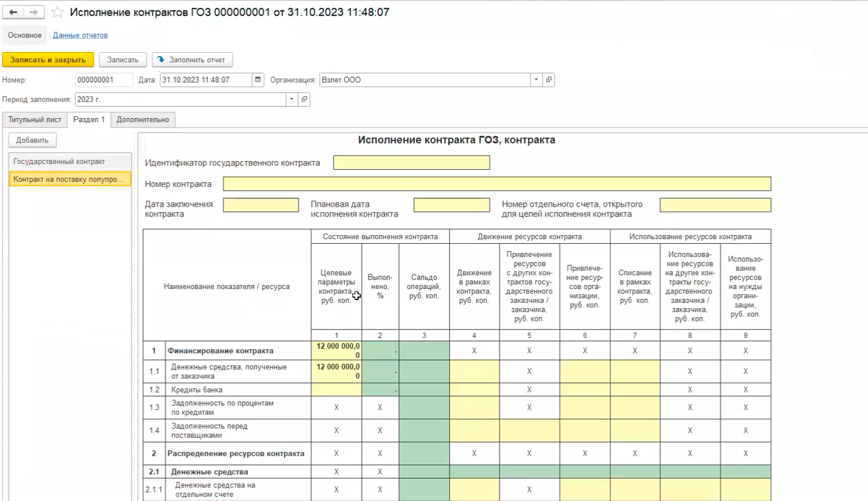The width and height of the screenshot is (868, 501).
Task: Open organization Взлет ООО record icon
Action: (x=549, y=80)
